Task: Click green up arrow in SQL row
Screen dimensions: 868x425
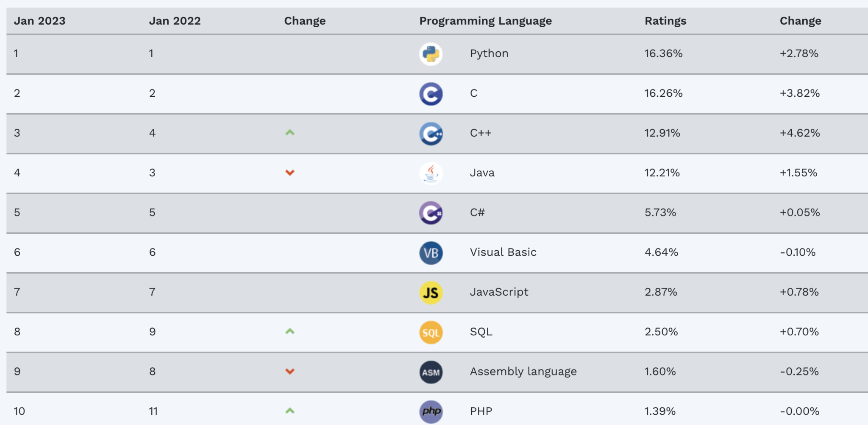Action: pos(290,331)
